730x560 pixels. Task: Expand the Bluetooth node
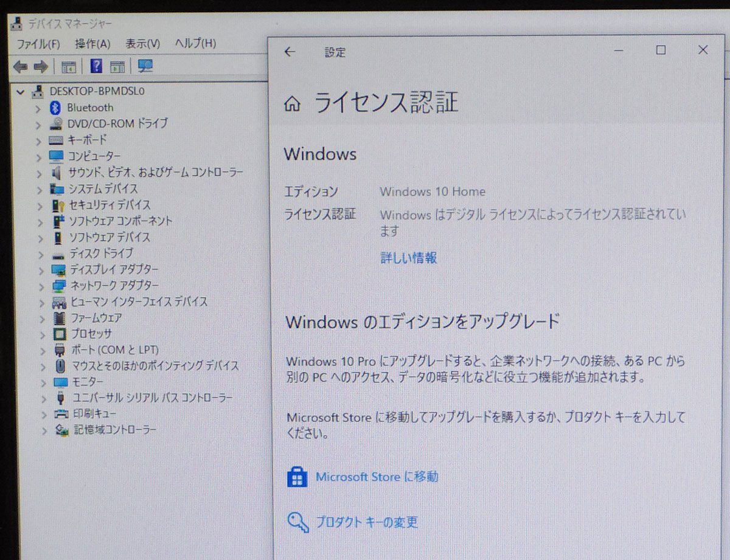point(38,108)
